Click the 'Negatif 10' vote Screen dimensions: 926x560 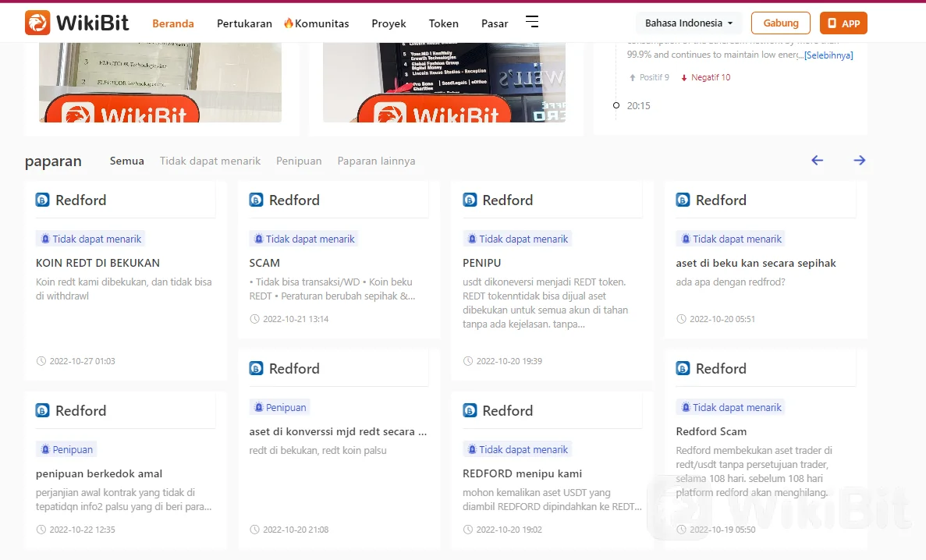[x=706, y=77]
